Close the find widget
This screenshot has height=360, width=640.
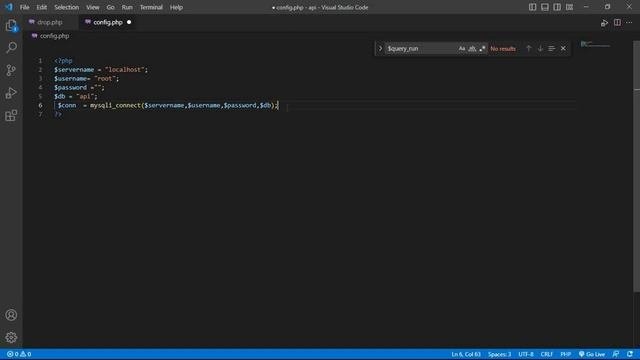[563, 49]
